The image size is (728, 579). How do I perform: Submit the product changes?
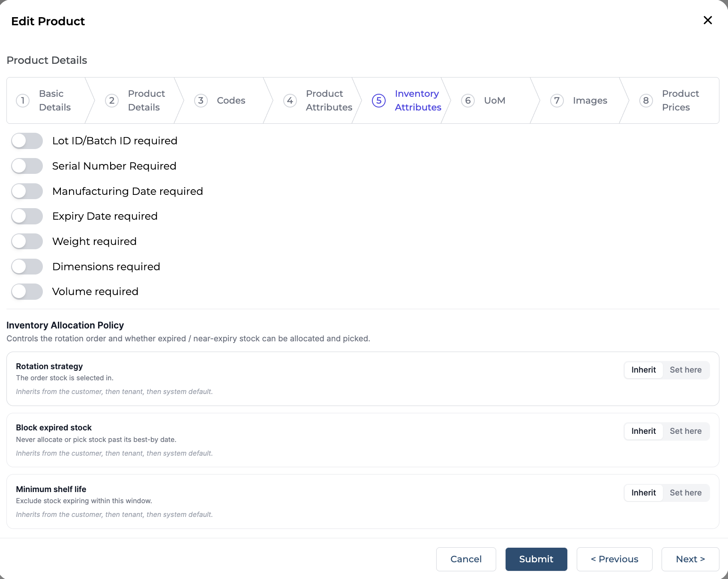[x=536, y=559]
